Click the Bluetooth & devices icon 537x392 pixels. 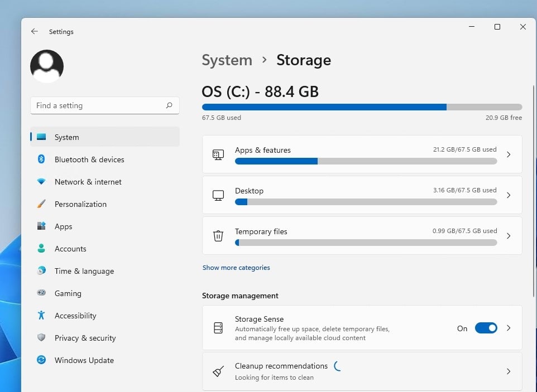click(x=41, y=159)
